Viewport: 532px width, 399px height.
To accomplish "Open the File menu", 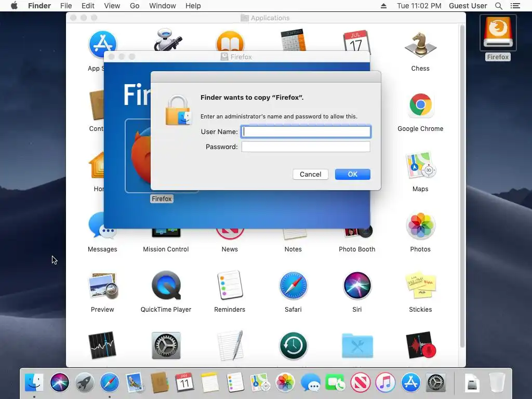I will (x=66, y=6).
